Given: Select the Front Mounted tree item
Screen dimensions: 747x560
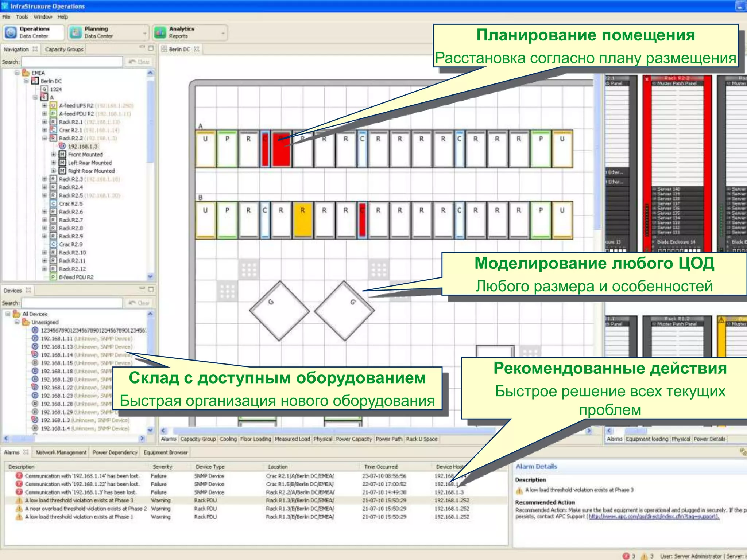Looking at the screenshot, I should pyautogui.click(x=85, y=155).
